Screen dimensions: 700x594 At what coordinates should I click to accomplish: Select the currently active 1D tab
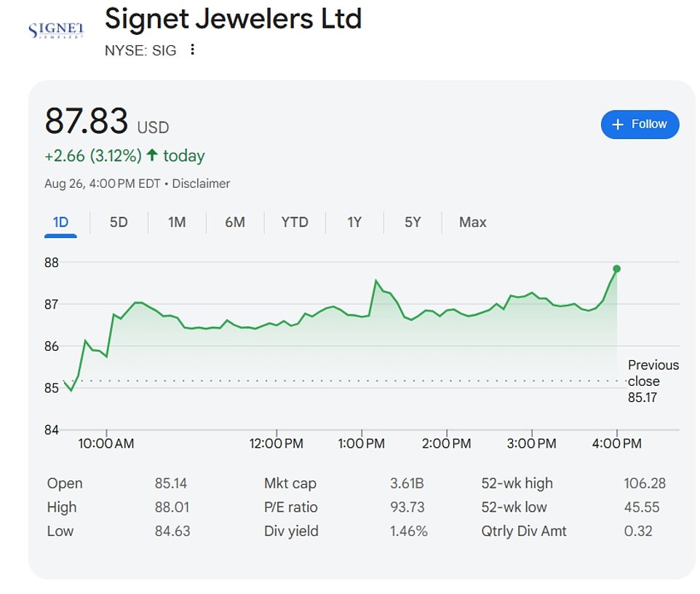tap(60, 222)
